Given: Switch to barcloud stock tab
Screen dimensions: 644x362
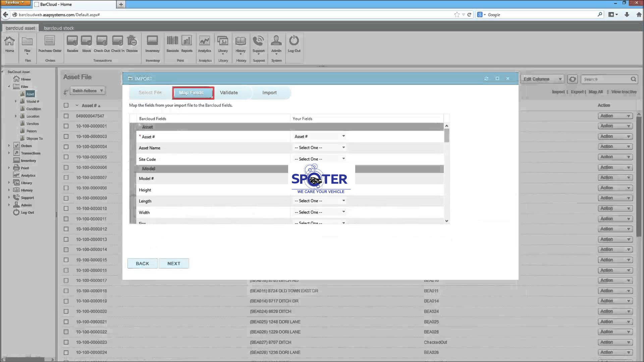Looking at the screenshot, I should point(59,28).
